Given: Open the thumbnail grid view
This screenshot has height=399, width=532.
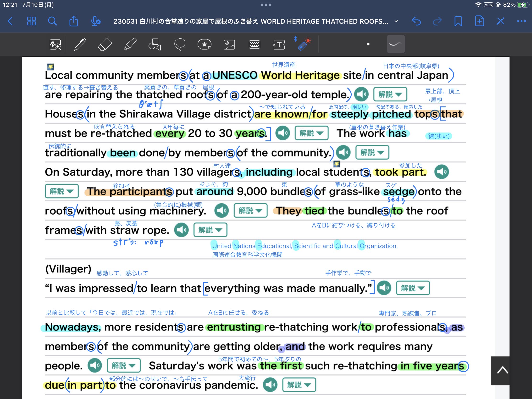Looking at the screenshot, I should coord(32,21).
